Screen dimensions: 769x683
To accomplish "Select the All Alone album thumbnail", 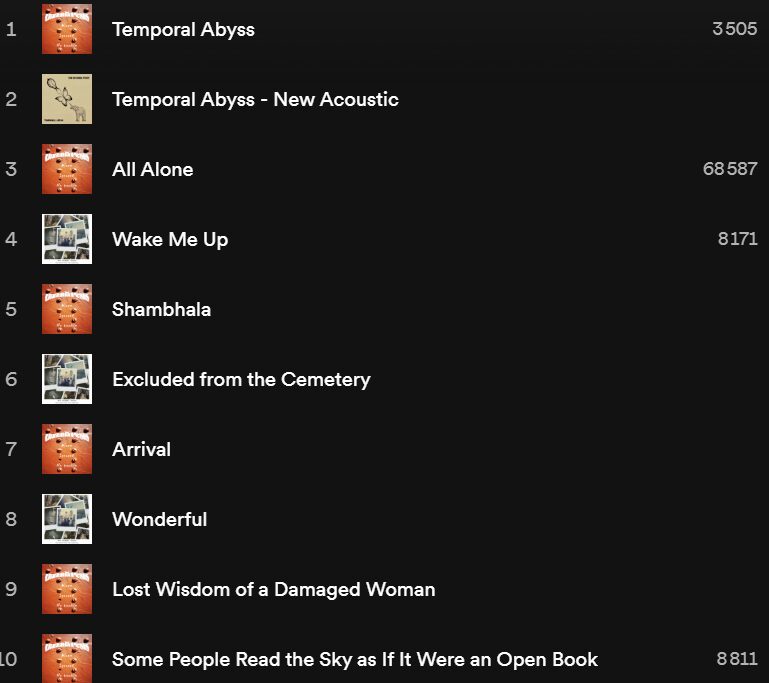I will click(x=67, y=169).
